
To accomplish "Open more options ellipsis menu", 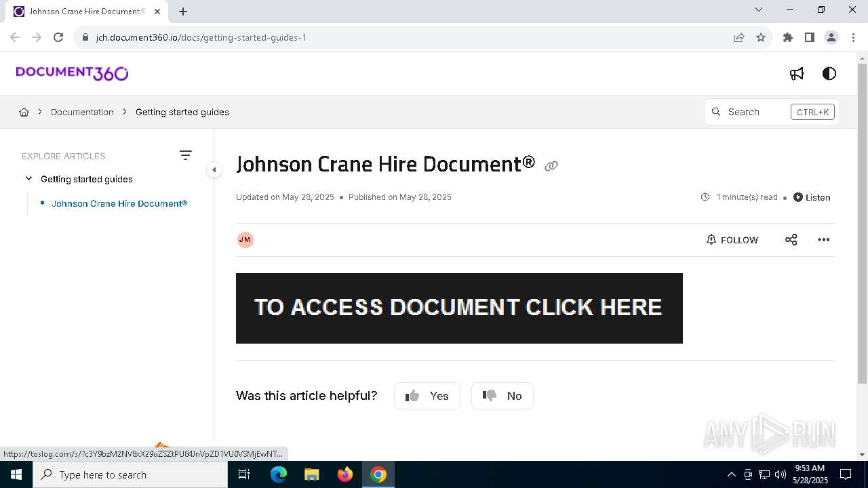I will point(824,240).
